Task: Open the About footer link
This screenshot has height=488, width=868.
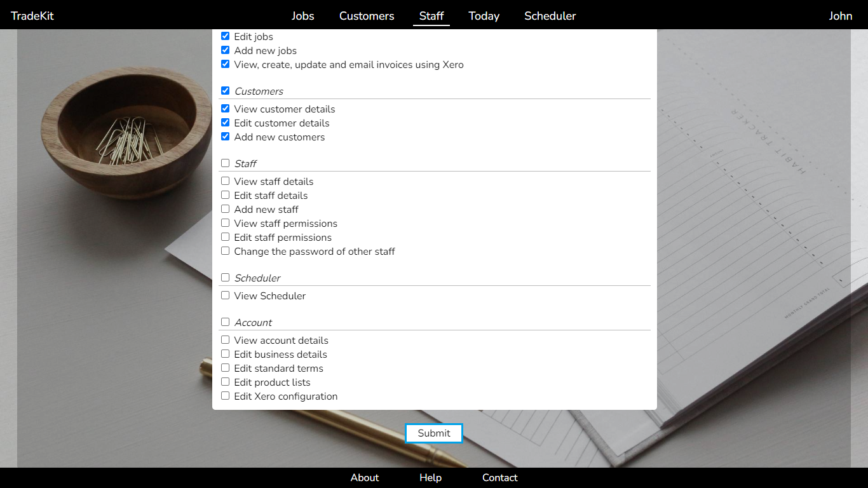Action: (365, 478)
